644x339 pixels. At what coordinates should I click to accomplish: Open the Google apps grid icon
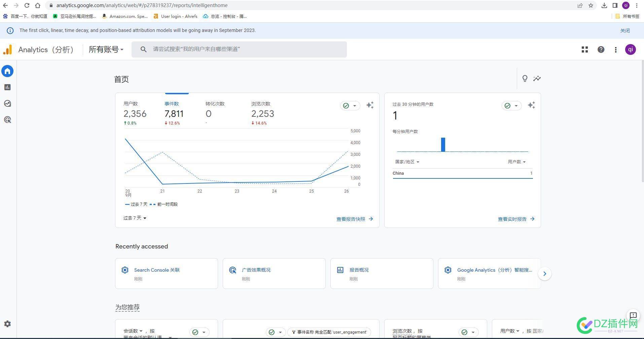point(585,49)
